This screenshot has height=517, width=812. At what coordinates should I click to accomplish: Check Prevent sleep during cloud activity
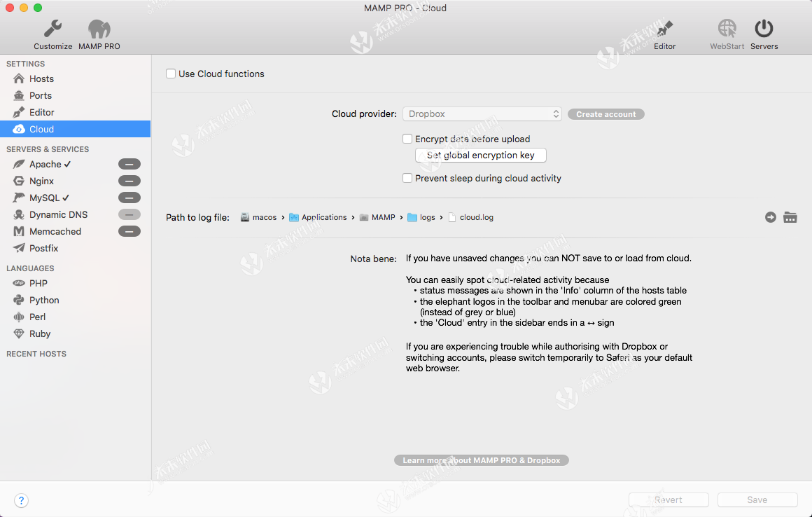(407, 178)
